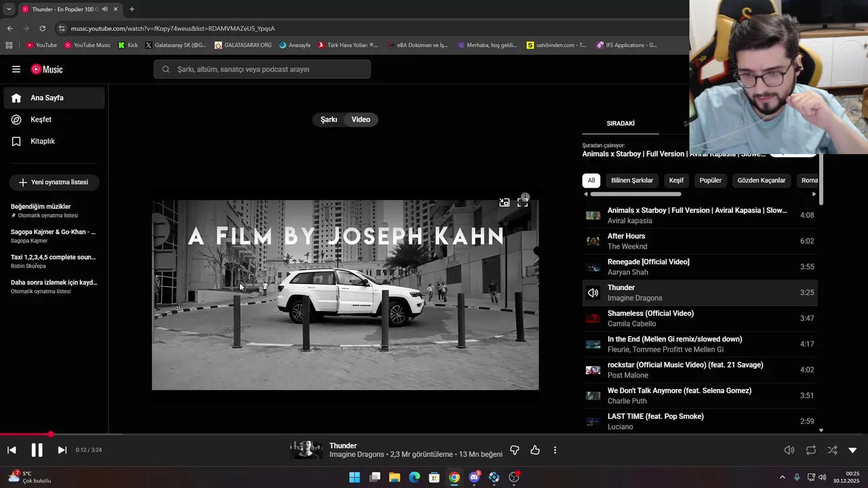Play rockstar by Post Malone

pos(700,370)
